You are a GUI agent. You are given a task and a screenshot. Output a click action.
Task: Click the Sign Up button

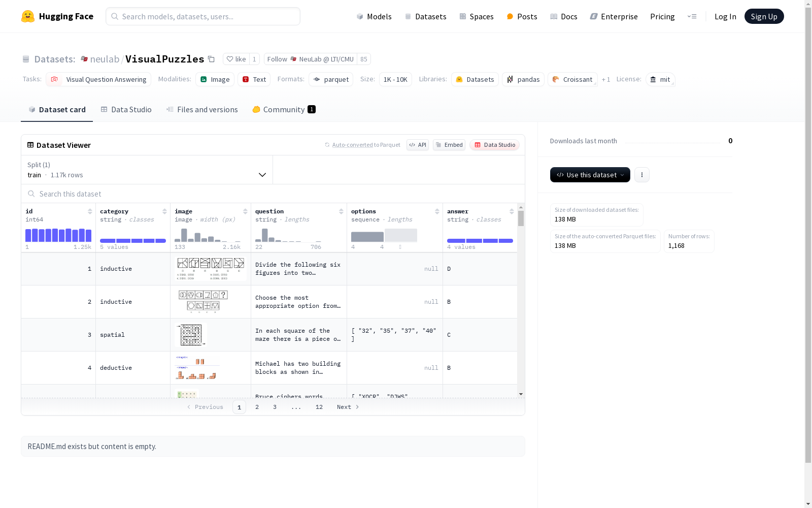(764, 16)
